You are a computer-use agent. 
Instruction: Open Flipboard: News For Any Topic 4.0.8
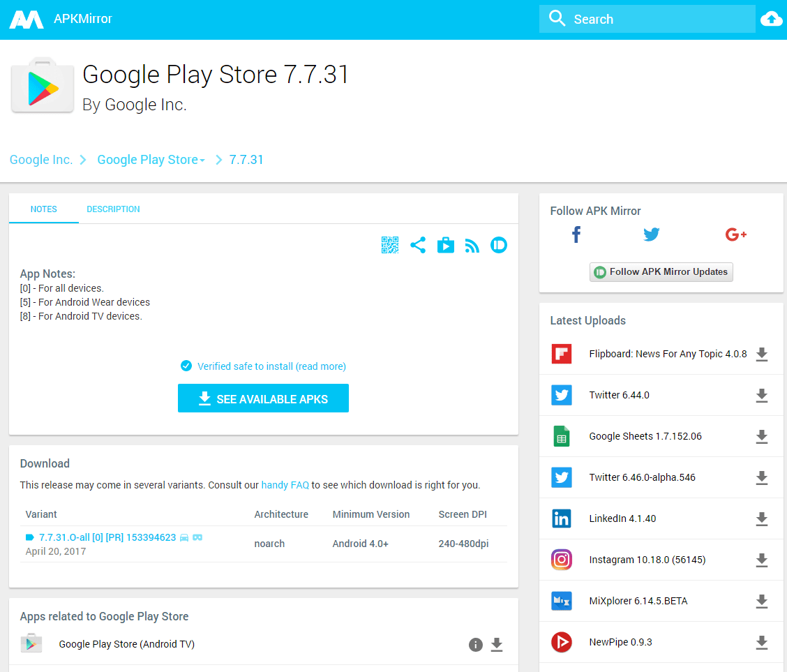pos(668,354)
